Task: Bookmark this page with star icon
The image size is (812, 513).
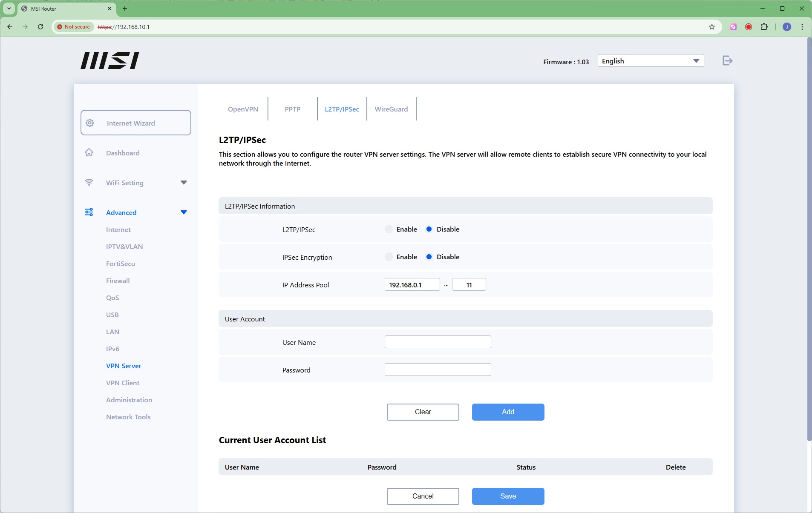Action: (x=712, y=27)
